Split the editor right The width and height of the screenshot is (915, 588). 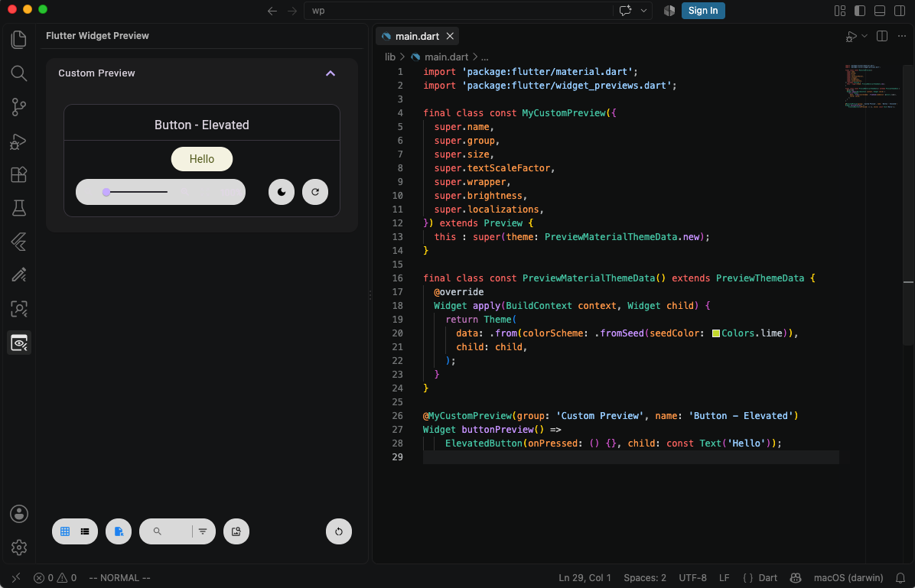pos(882,36)
